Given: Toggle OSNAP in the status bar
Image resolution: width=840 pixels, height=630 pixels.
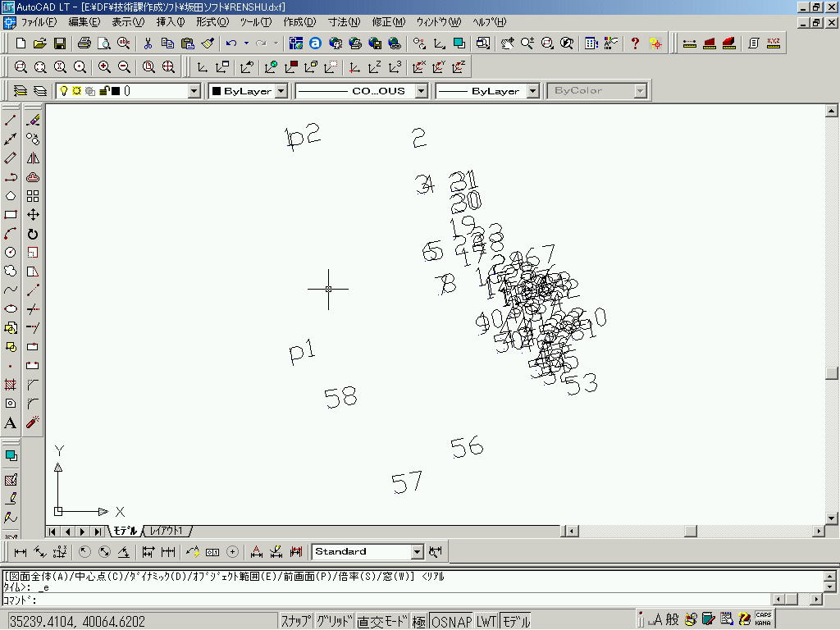Looking at the screenshot, I should [x=451, y=621].
